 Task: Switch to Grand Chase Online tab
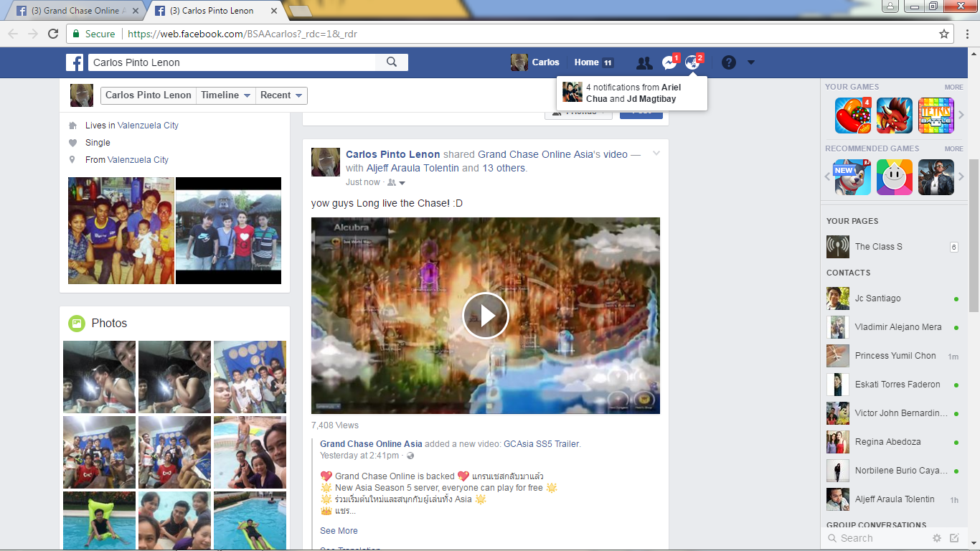pos(77,11)
